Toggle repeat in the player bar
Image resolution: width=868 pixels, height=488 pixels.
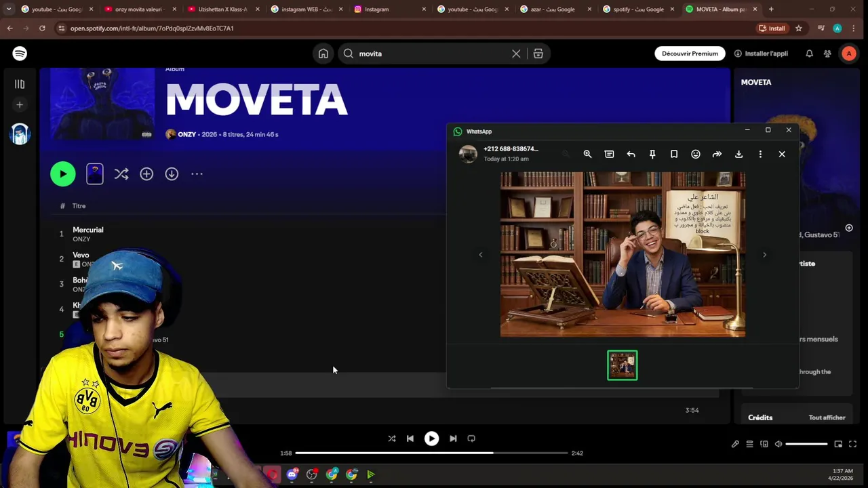click(x=471, y=439)
